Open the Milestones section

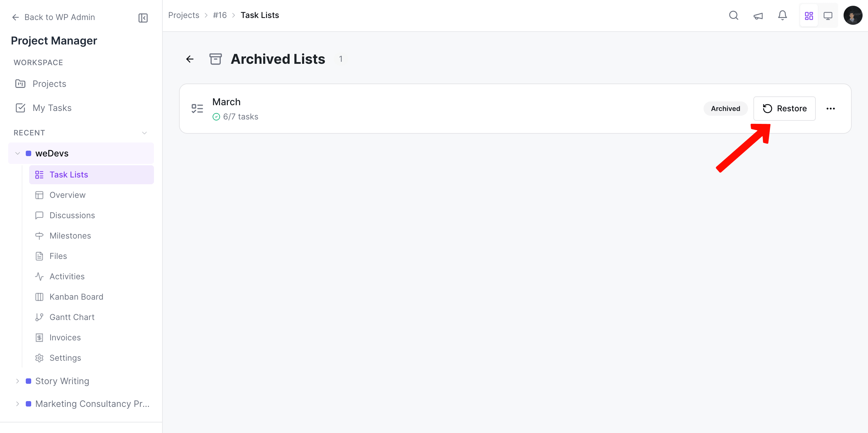pyautogui.click(x=70, y=236)
